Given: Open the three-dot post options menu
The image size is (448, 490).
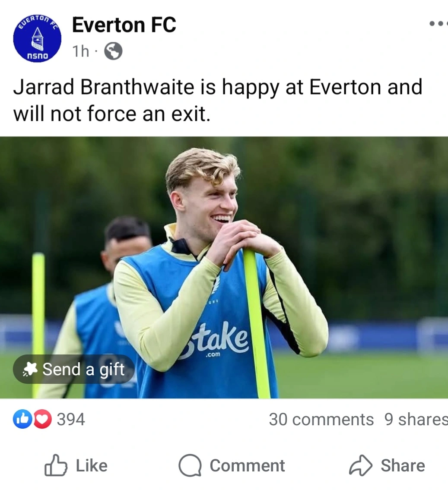Looking at the screenshot, I should (438, 23).
